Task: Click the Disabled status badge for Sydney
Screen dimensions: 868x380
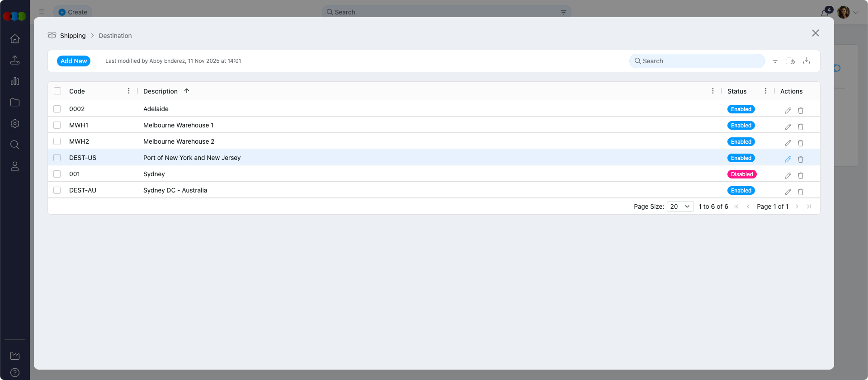Action: click(741, 174)
